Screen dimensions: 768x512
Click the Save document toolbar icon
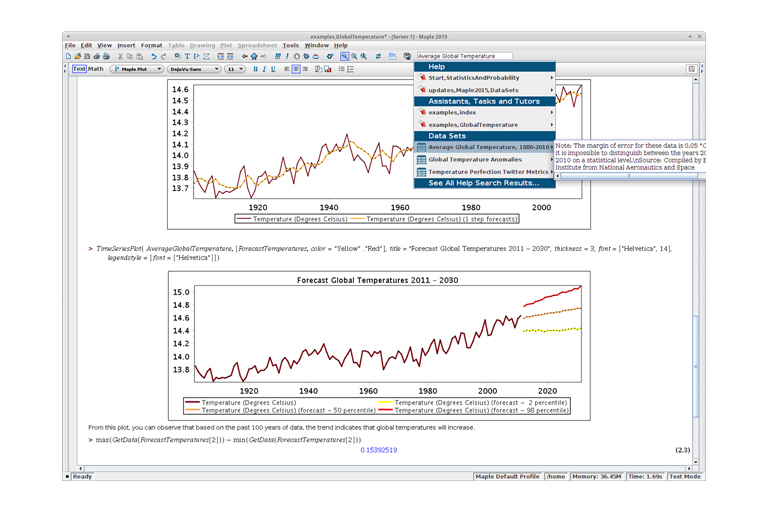[85, 57]
